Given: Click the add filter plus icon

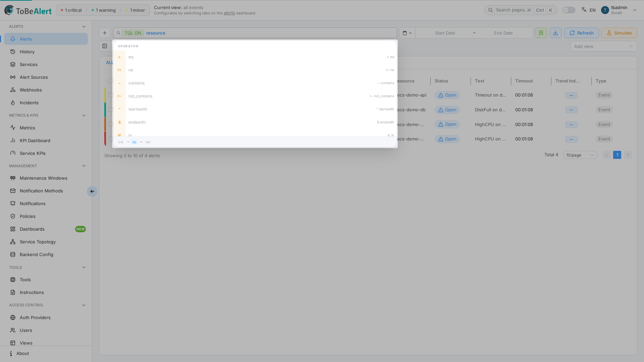Looking at the screenshot, I should point(105,33).
